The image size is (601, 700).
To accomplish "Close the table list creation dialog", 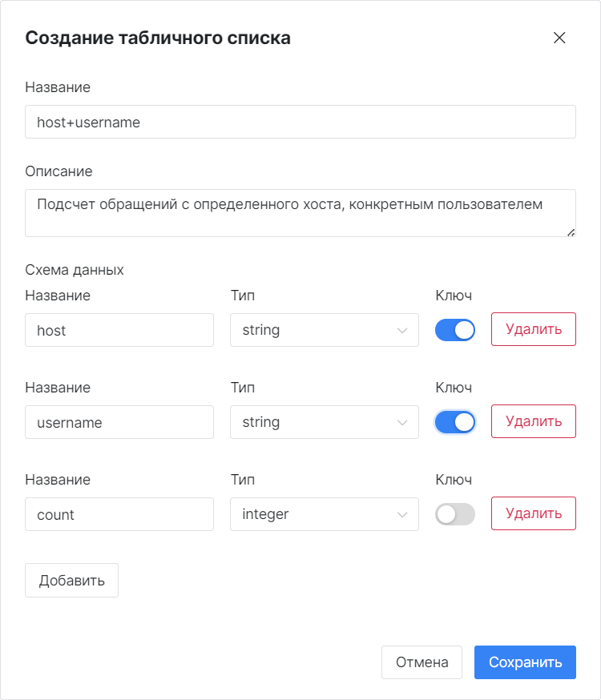I will click(x=559, y=38).
